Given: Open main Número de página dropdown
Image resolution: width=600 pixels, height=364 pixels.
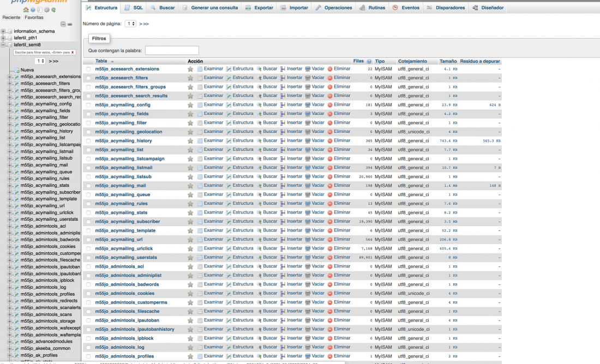Looking at the screenshot, I should (130, 24).
